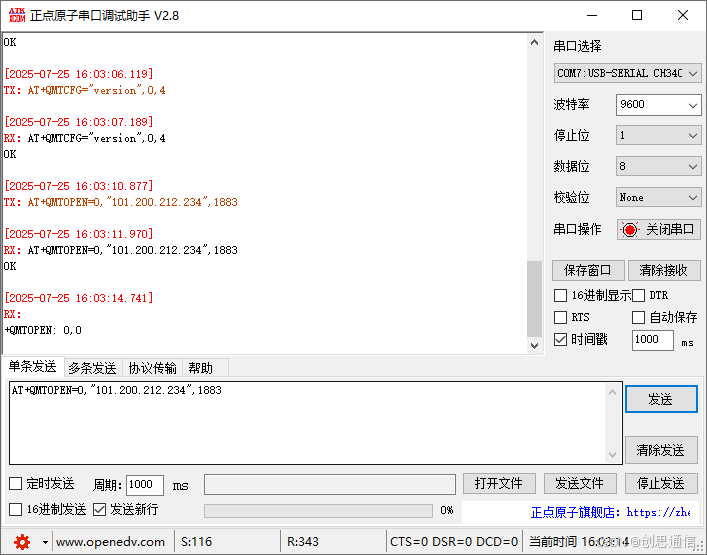The width and height of the screenshot is (707, 555).
Task: Enable the 定时发送 timed send checkbox
Action: pyautogui.click(x=15, y=484)
